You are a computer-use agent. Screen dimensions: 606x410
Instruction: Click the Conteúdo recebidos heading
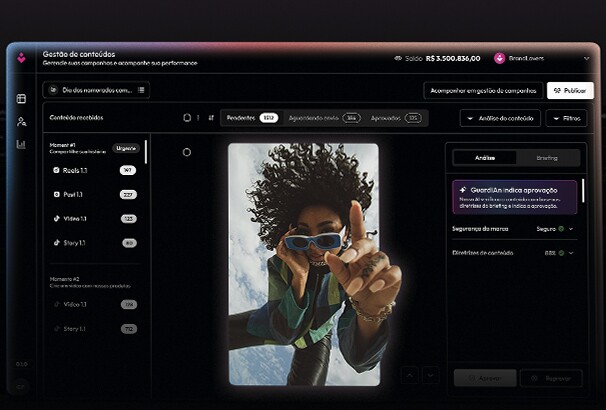point(77,117)
